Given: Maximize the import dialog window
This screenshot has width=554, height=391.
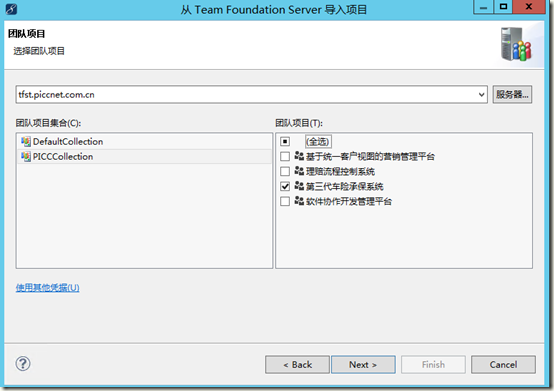Looking at the screenshot, I should tap(503, 7).
